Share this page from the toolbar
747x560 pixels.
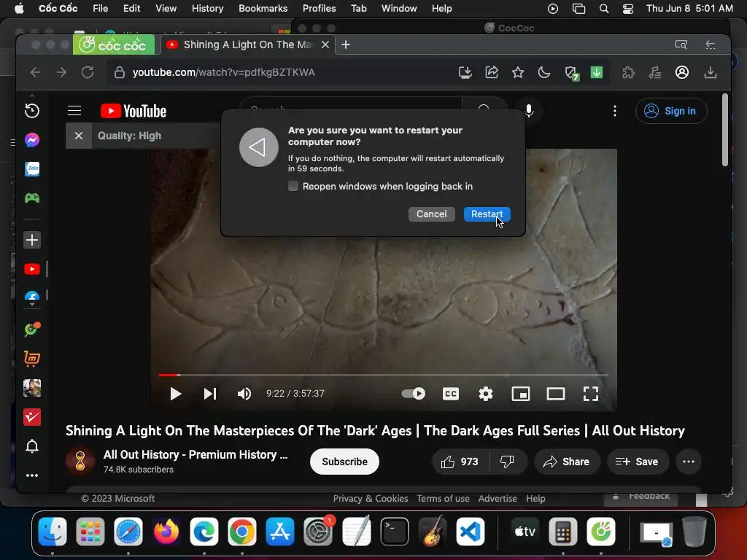[x=492, y=72]
